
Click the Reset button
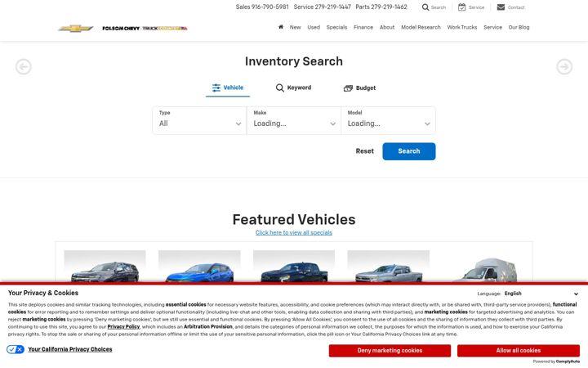(364, 151)
